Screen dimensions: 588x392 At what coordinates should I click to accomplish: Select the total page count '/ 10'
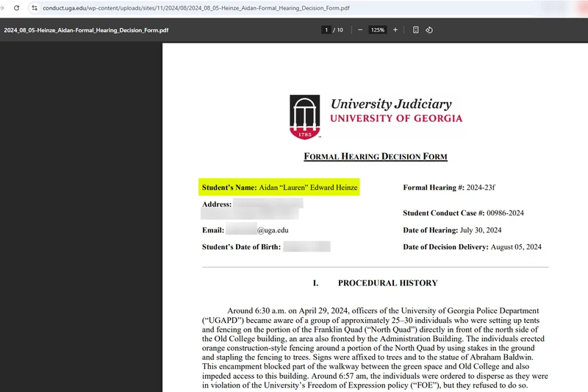[338, 30]
